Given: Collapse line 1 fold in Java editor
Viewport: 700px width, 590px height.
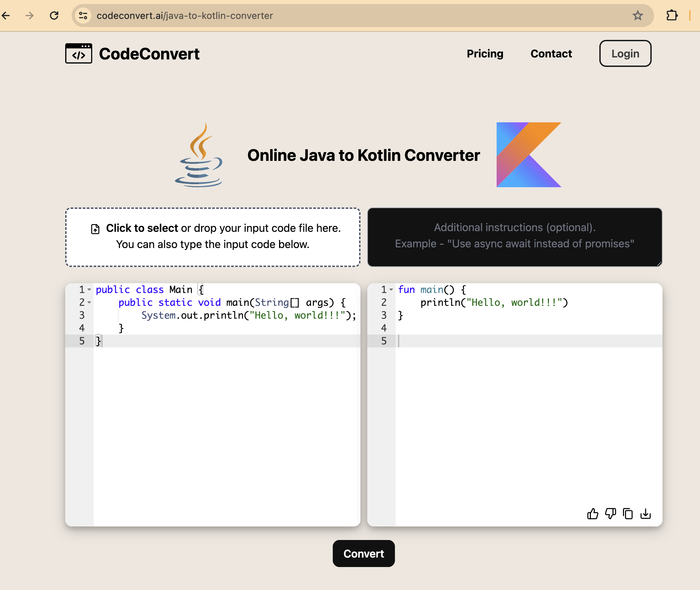Looking at the screenshot, I should [89, 290].
